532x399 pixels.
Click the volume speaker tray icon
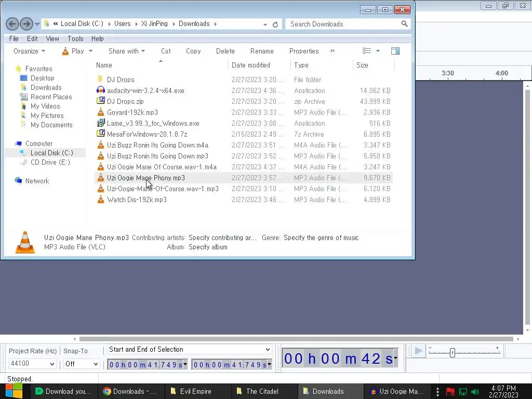(475, 392)
